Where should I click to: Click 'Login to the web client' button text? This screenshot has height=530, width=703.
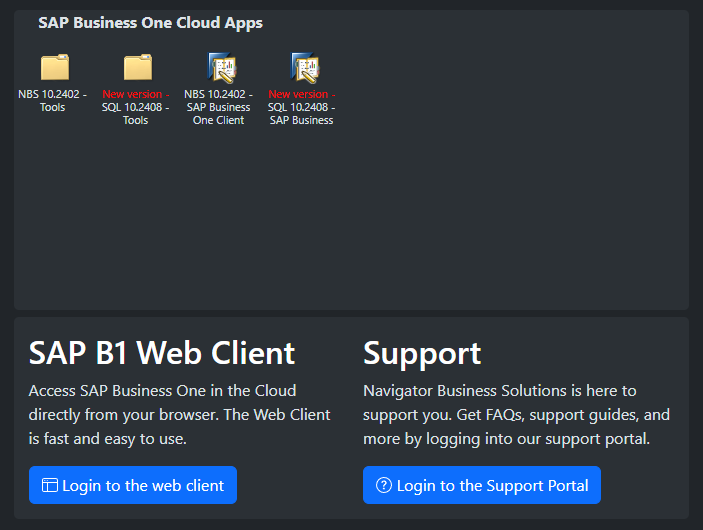coord(143,486)
